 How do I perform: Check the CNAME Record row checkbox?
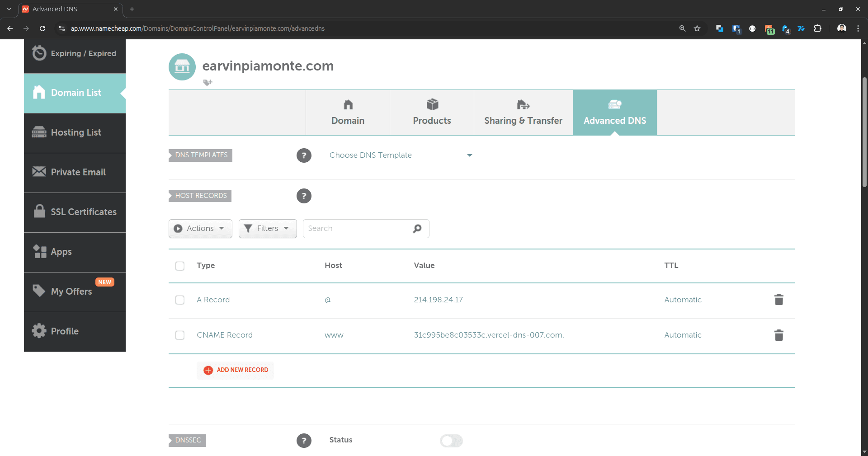point(180,335)
